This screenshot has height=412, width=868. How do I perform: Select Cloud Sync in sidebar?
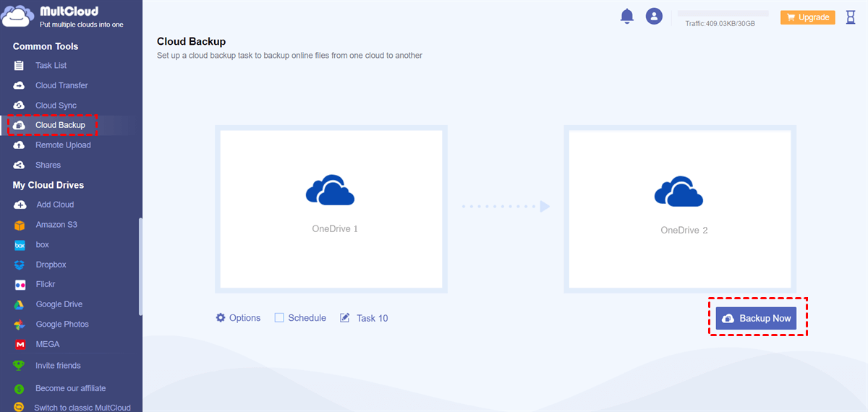point(56,106)
